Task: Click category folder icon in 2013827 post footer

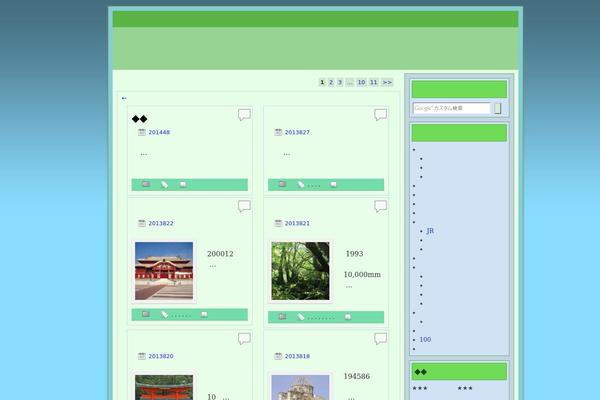Action: click(282, 184)
